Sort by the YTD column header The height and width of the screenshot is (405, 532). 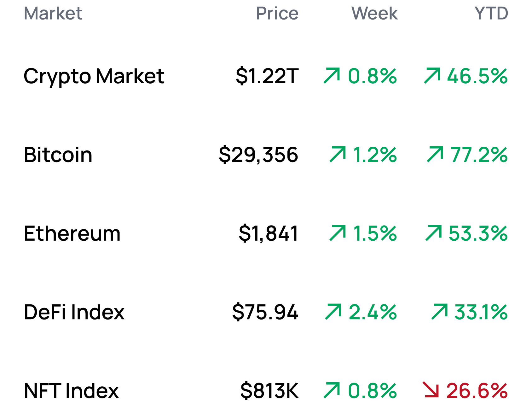(491, 14)
